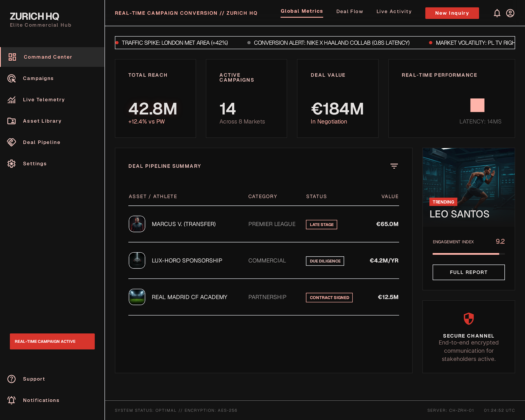Click the Status column header

tap(316, 197)
